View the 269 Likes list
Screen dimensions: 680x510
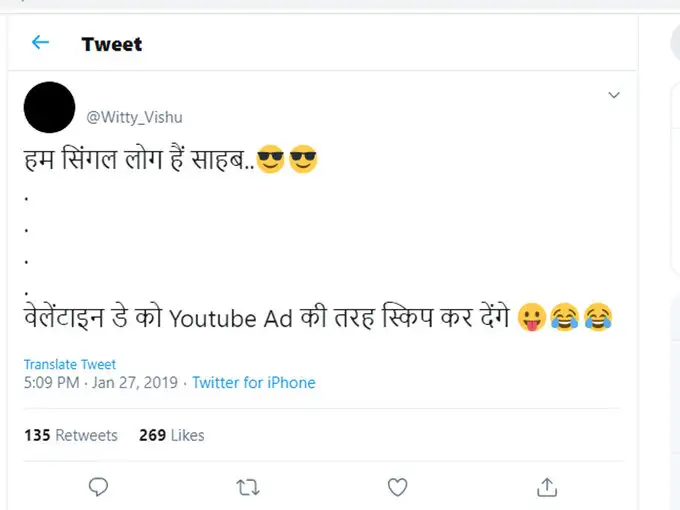[172, 435]
